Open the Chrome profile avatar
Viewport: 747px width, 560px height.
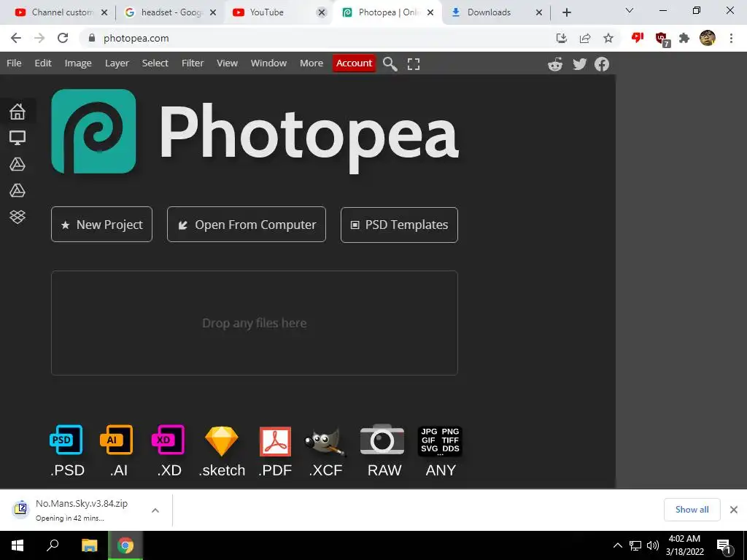(708, 38)
